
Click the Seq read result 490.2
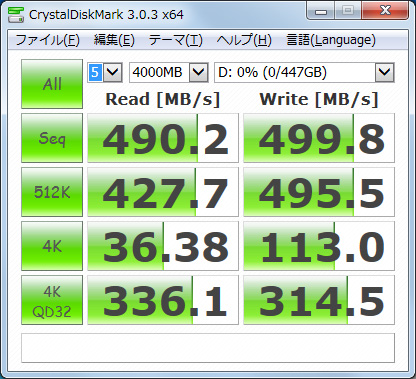pos(163,138)
